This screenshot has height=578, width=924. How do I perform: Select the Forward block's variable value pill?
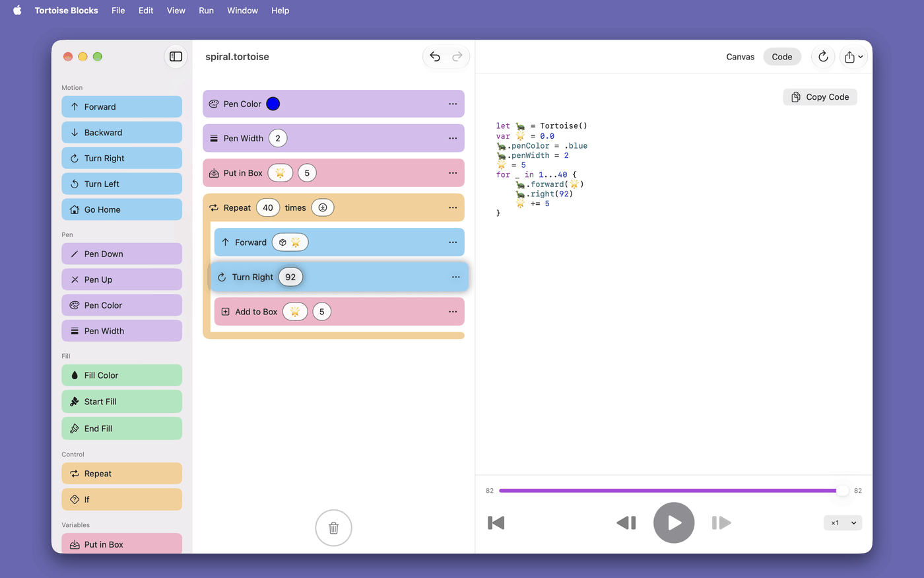tap(290, 242)
